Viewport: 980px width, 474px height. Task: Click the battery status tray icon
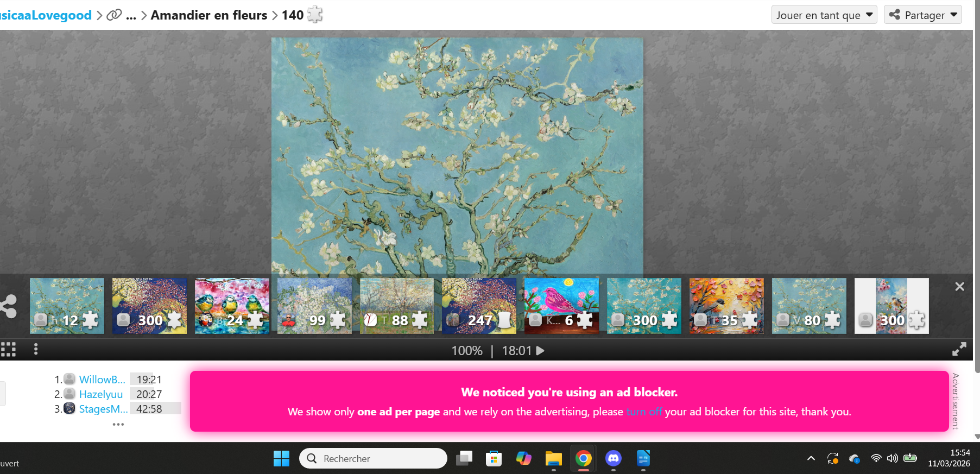(911, 458)
